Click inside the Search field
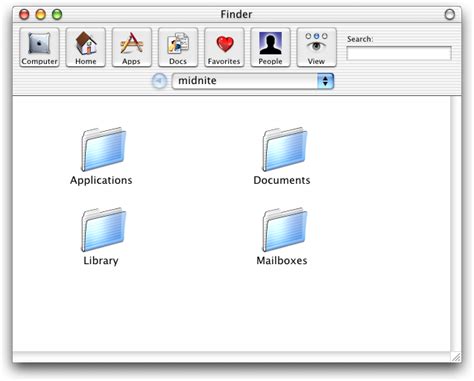Viewport: 474px width, 381px height. [x=399, y=53]
